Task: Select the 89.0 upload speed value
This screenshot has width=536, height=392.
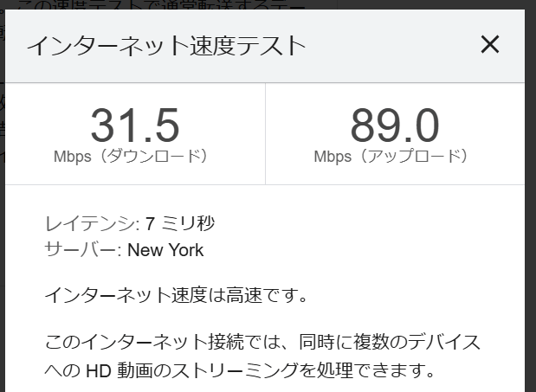Action: pos(395,125)
